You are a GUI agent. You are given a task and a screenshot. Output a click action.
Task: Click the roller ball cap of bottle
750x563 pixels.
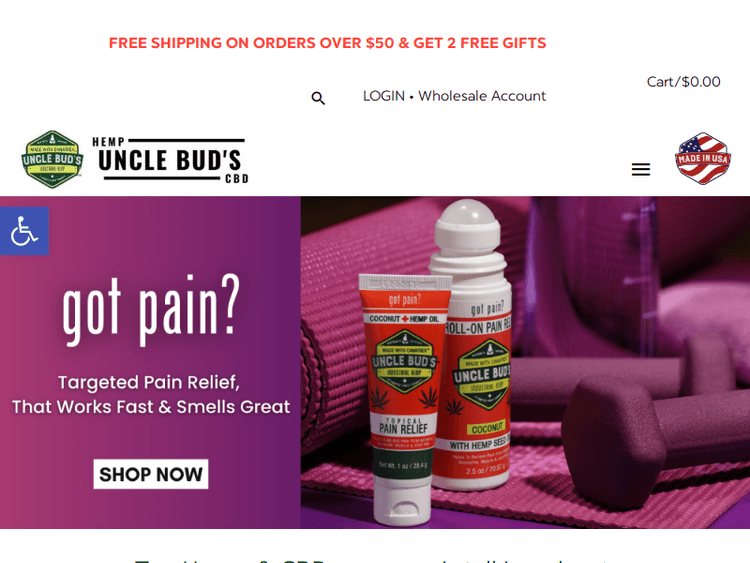click(468, 226)
